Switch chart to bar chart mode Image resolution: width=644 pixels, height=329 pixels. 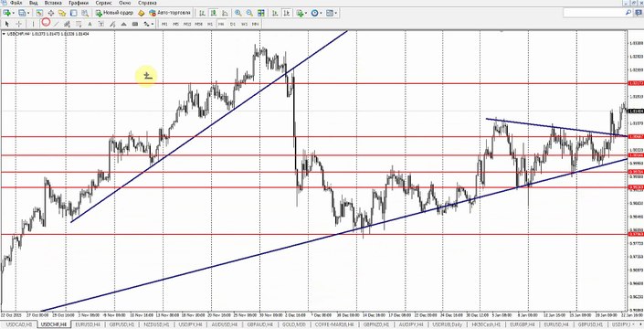pyautogui.click(x=202, y=13)
